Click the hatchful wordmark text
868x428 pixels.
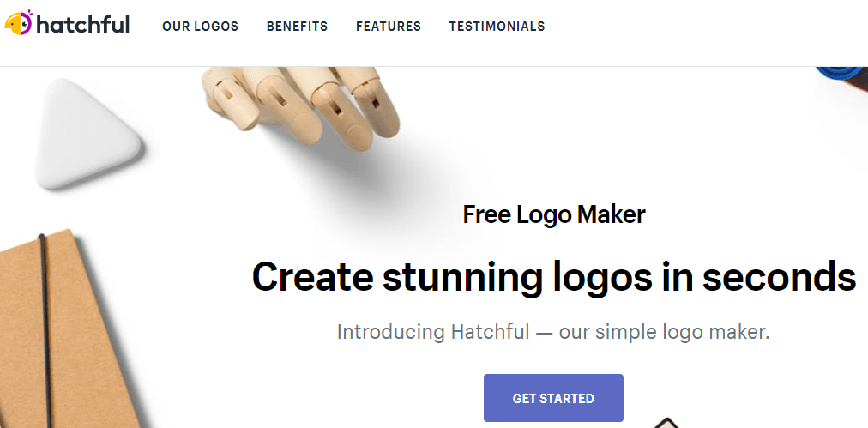coord(83,24)
